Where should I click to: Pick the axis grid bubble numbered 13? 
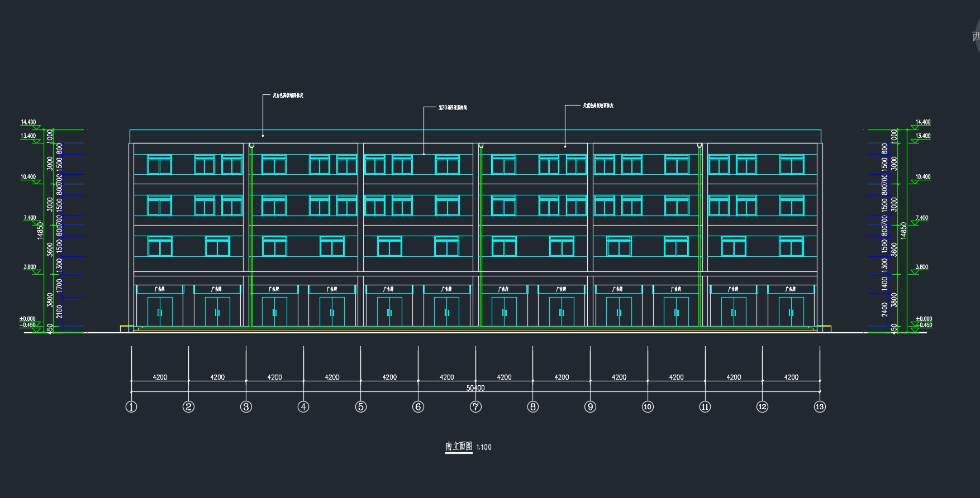(x=820, y=407)
